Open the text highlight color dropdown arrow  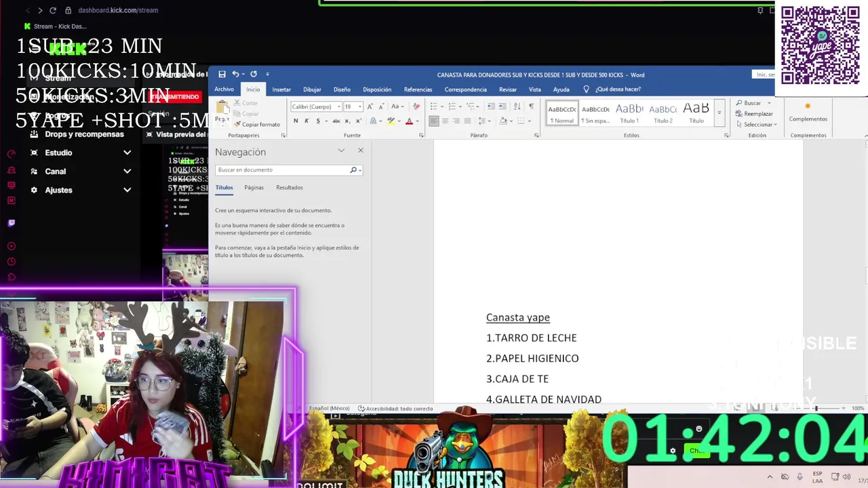click(400, 121)
